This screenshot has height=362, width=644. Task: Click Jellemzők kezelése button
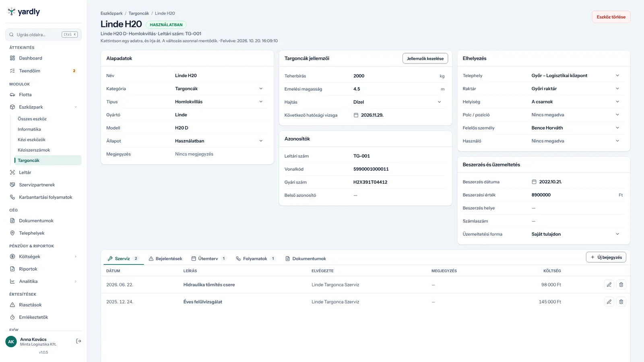[425, 58]
